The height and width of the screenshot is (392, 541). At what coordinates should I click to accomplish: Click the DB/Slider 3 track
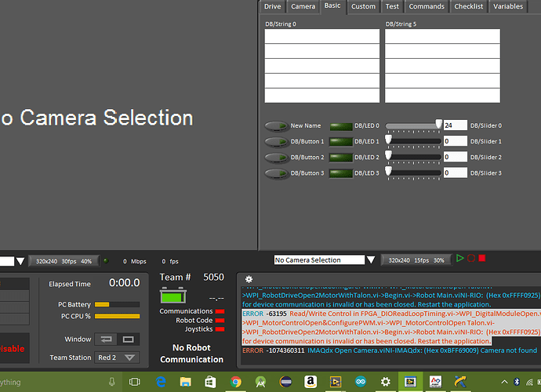coord(413,172)
